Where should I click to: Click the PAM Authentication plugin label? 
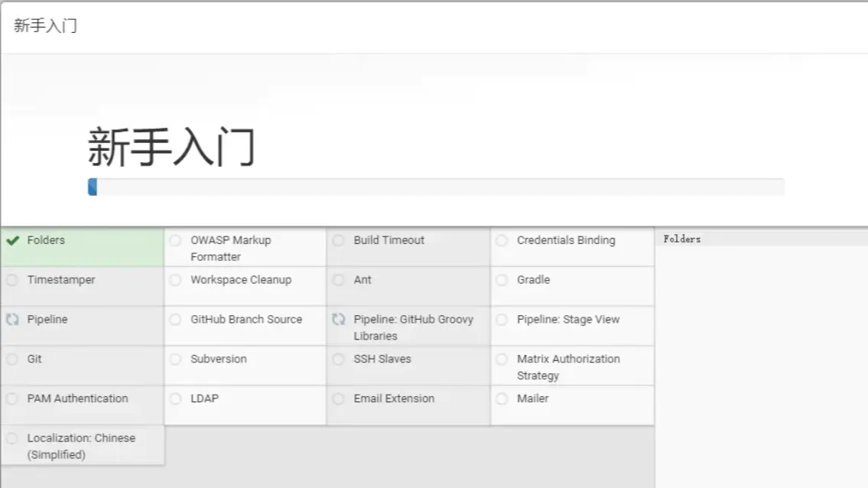coord(77,399)
